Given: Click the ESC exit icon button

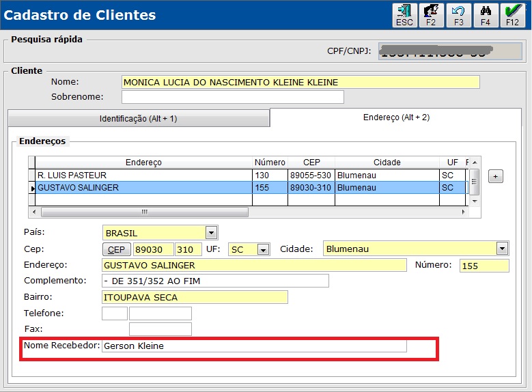Looking at the screenshot, I should point(404,15).
